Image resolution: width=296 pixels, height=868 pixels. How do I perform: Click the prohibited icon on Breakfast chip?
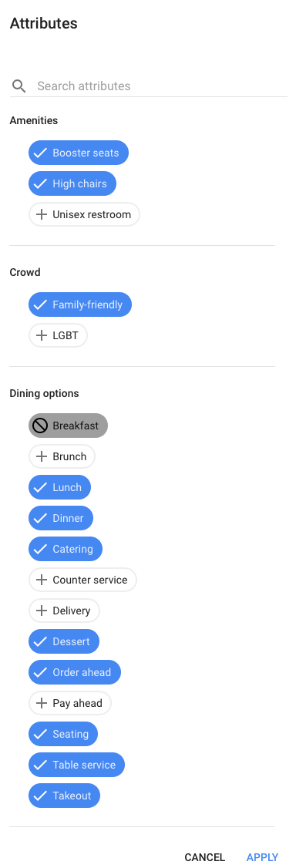tap(40, 426)
